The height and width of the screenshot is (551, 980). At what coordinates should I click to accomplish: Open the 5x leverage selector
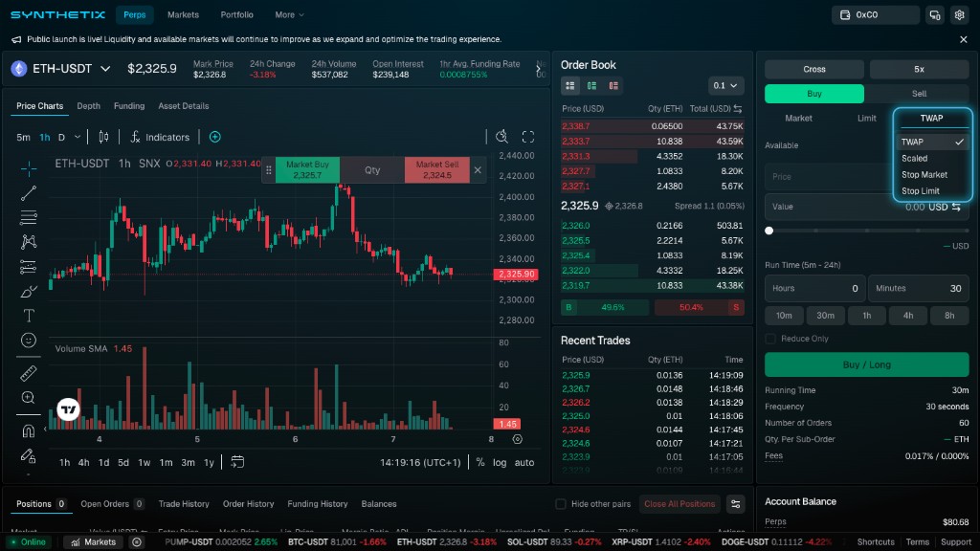pyautogui.click(x=919, y=69)
